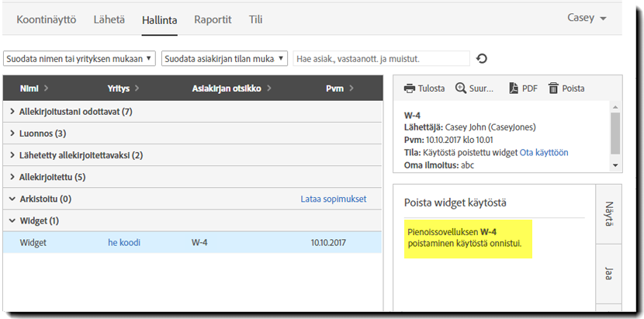Open the Koontinäyttö tab
Screen dimensions: 644x319
pos(47,19)
